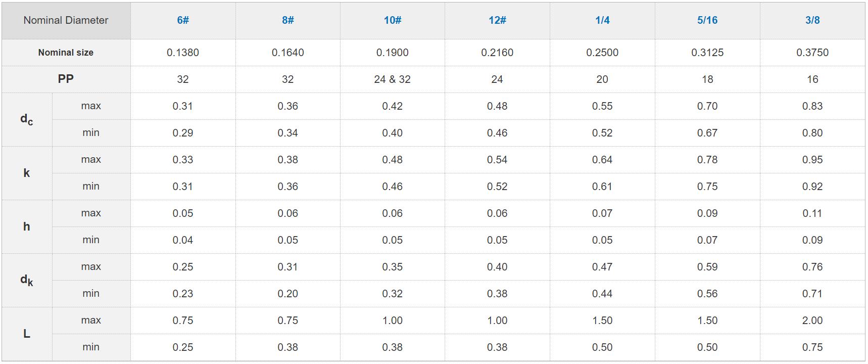868x364 pixels.
Task: Click the L parameter label
Action: [x=27, y=334]
